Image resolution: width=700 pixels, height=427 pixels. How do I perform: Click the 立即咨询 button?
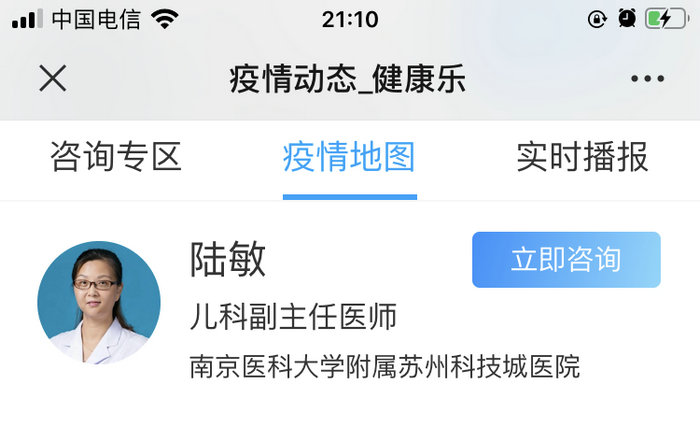pyautogui.click(x=567, y=260)
